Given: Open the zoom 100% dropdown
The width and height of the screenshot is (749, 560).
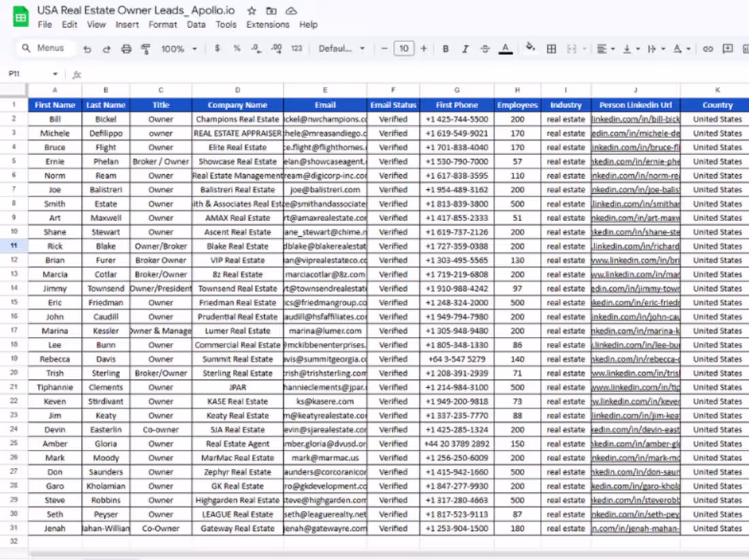Looking at the screenshot, I should (x=178, y=49).
